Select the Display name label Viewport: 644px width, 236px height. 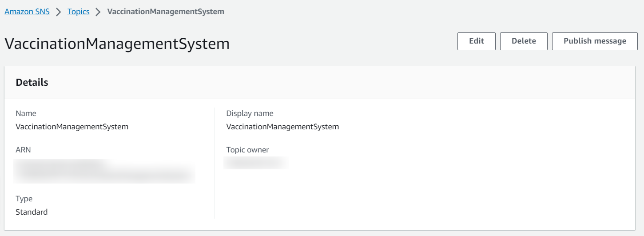250,113
